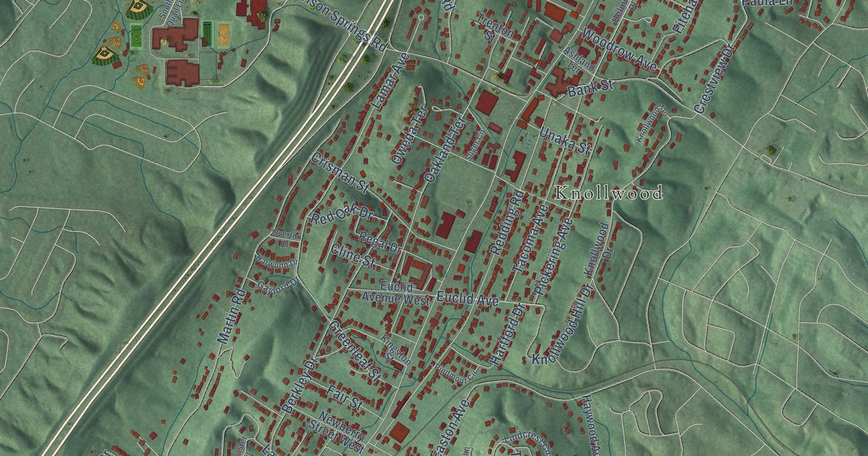The height and width of the screenshot is (456, 868).
Task: Click the Oweda Ter label
Action: pyautogui.click(x=409, y=135)
